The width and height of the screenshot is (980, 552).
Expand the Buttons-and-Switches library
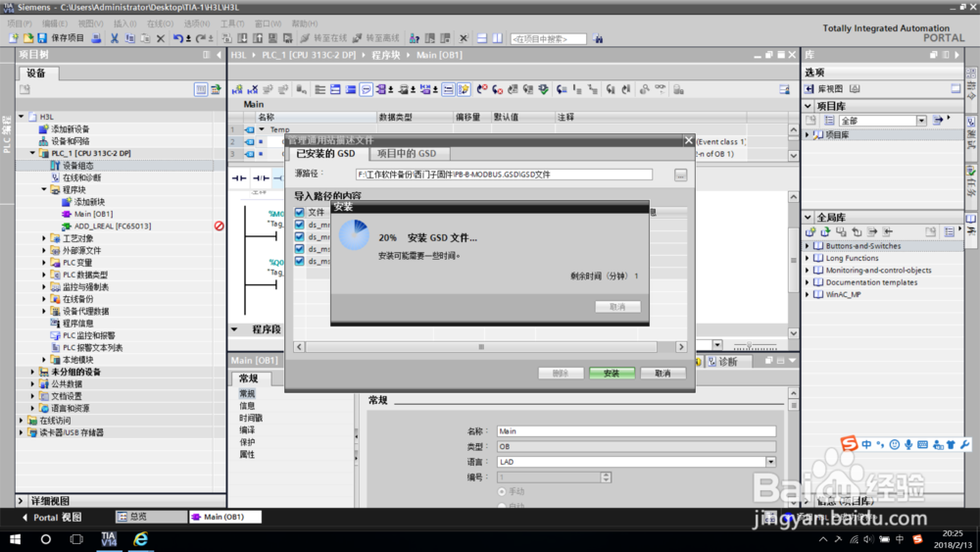(808, 246)
